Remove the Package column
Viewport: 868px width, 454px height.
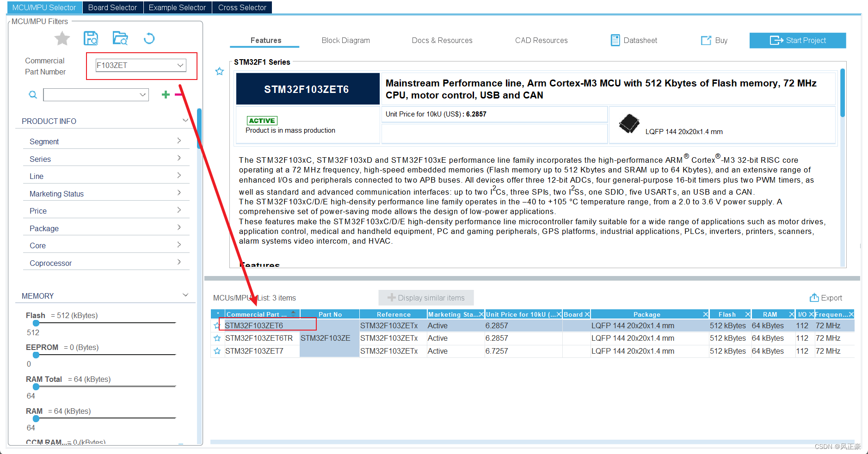click(x=705, y=314)
